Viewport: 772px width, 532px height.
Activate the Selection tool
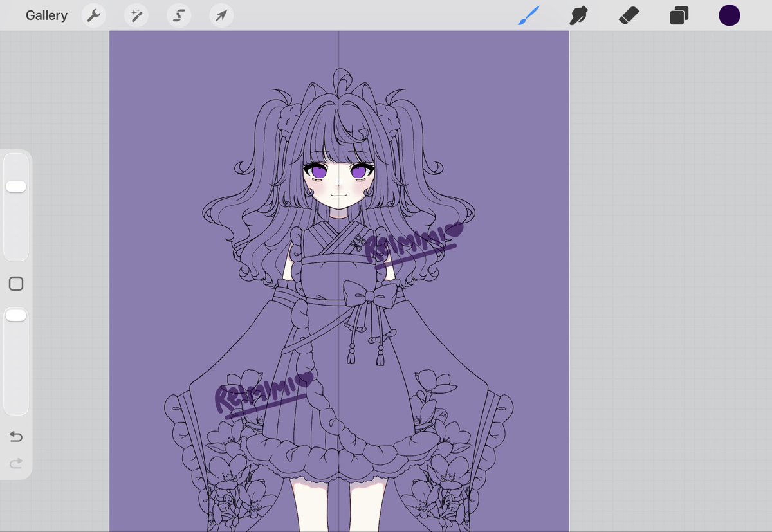(x=178, y=15)
